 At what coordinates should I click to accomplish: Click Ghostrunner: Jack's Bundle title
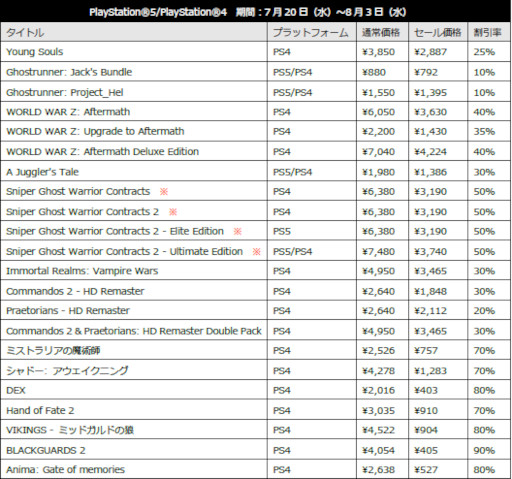(69, 72)
